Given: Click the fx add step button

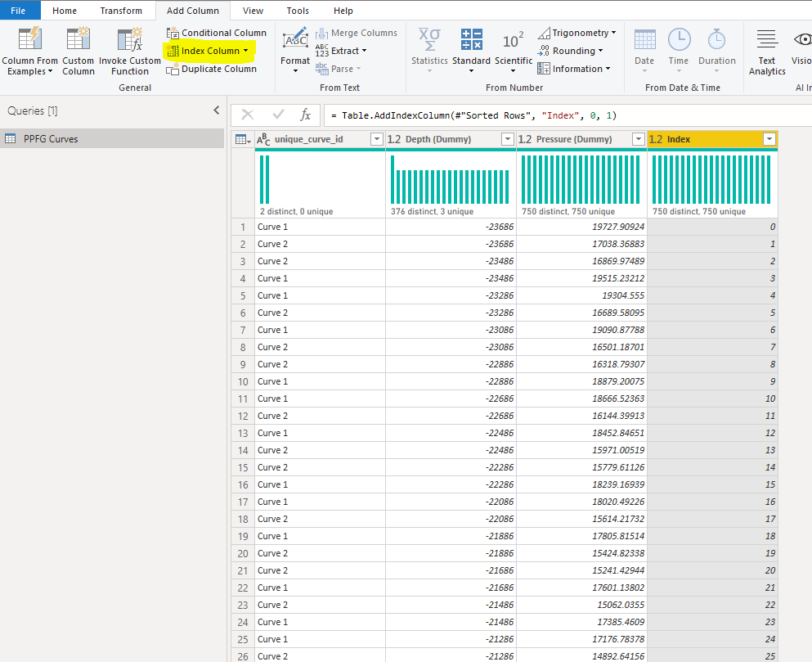Looking at the screenshot, I should click(306, 115).
